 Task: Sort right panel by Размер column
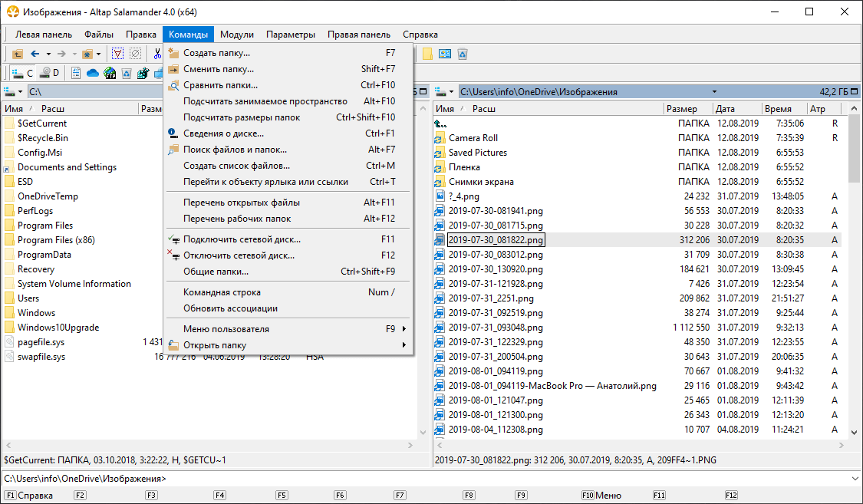pos(688,108)
